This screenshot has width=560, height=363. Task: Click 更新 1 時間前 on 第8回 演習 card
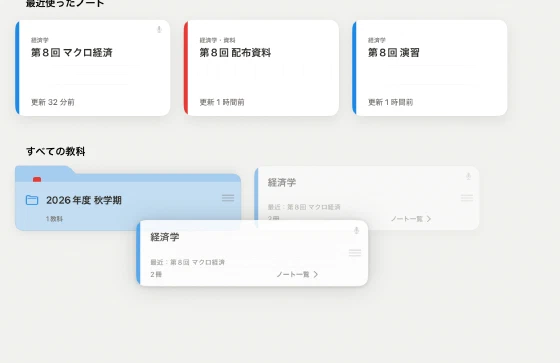(390, 102)
